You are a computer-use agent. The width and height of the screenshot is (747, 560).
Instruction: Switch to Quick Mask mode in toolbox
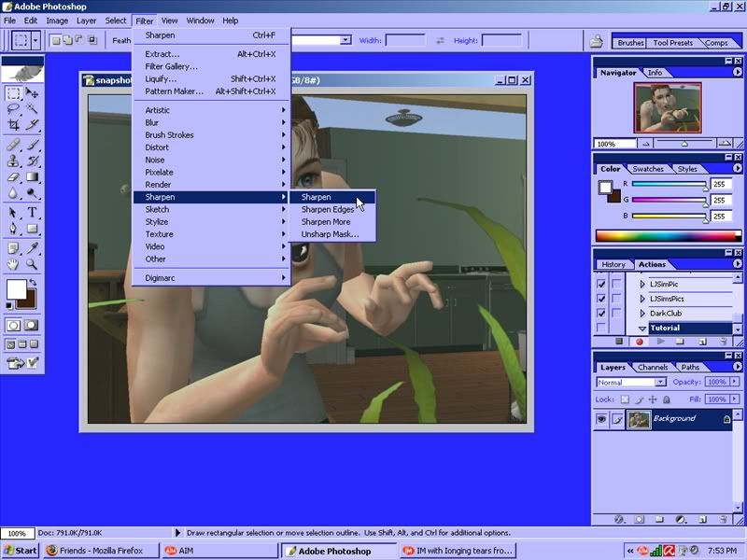pyautogui.click(x=32, y=325)
